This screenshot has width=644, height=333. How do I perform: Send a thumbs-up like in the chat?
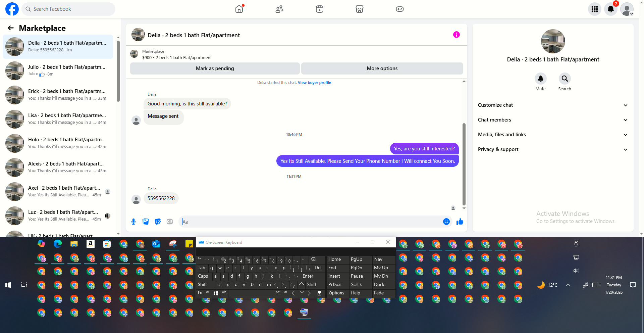(460, 222)
